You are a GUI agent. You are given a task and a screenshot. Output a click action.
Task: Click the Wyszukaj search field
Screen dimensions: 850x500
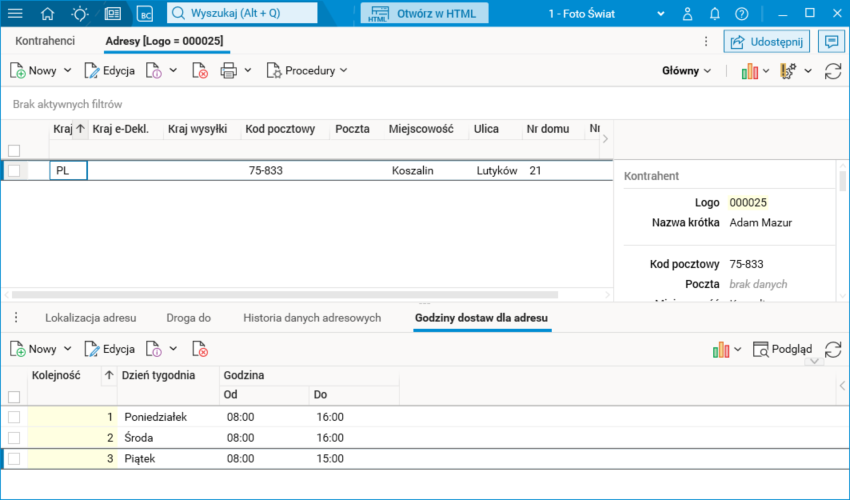[242, 13]
